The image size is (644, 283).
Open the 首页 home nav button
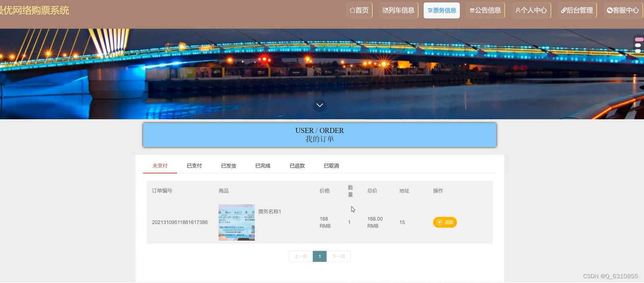click(x=359, y=10)
